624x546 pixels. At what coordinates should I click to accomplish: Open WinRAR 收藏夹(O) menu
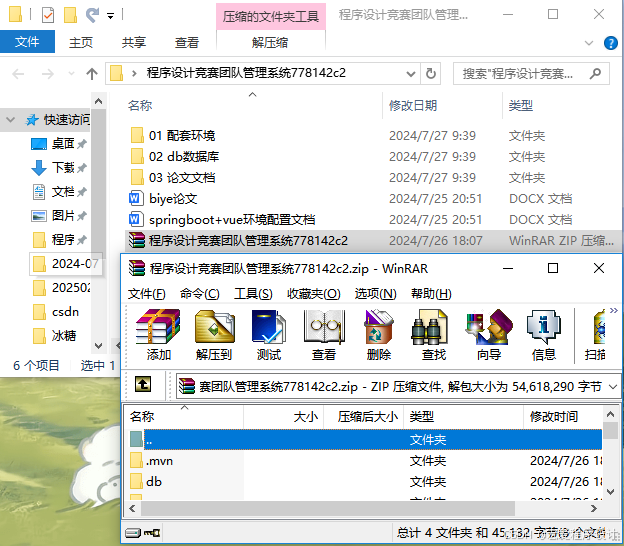[x=314, y=294]
